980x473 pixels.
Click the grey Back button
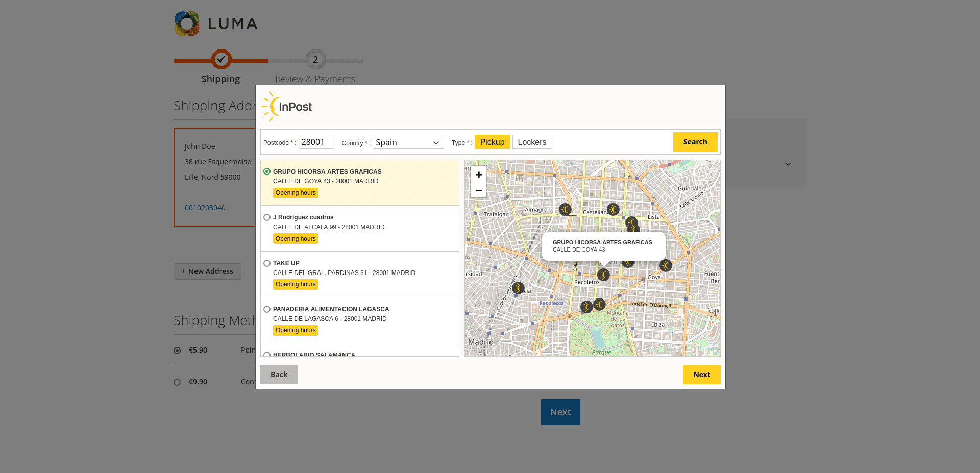point(279,375)
